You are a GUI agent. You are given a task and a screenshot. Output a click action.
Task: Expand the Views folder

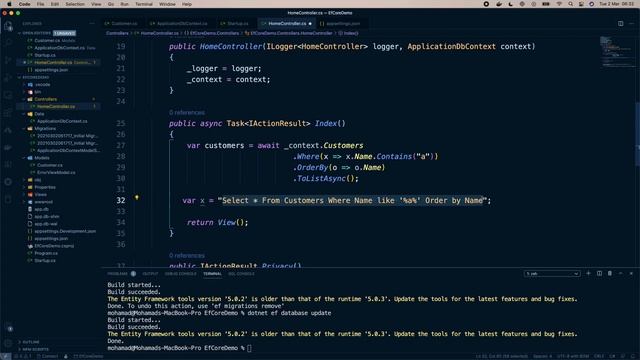24,195
